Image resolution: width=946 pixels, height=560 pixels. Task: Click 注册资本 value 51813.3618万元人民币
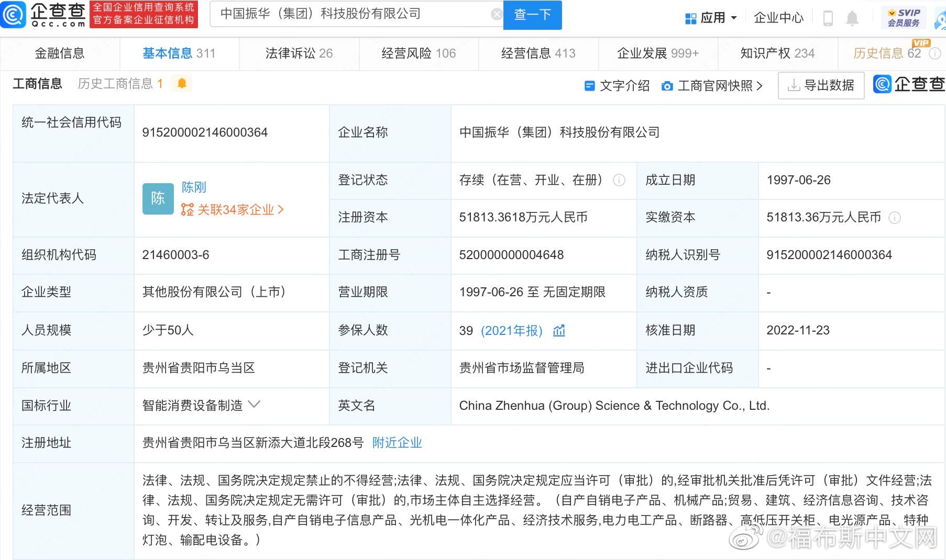click(x=523, y=217)
